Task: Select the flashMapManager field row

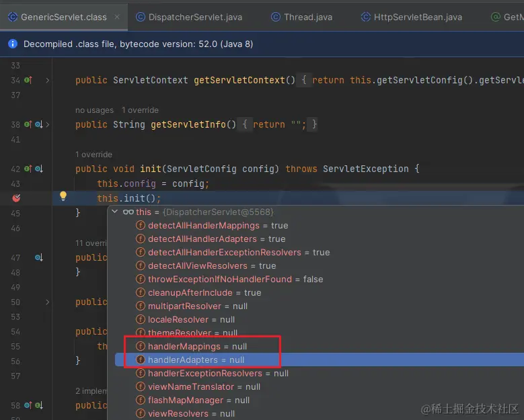Action: [x=319, y=401]
